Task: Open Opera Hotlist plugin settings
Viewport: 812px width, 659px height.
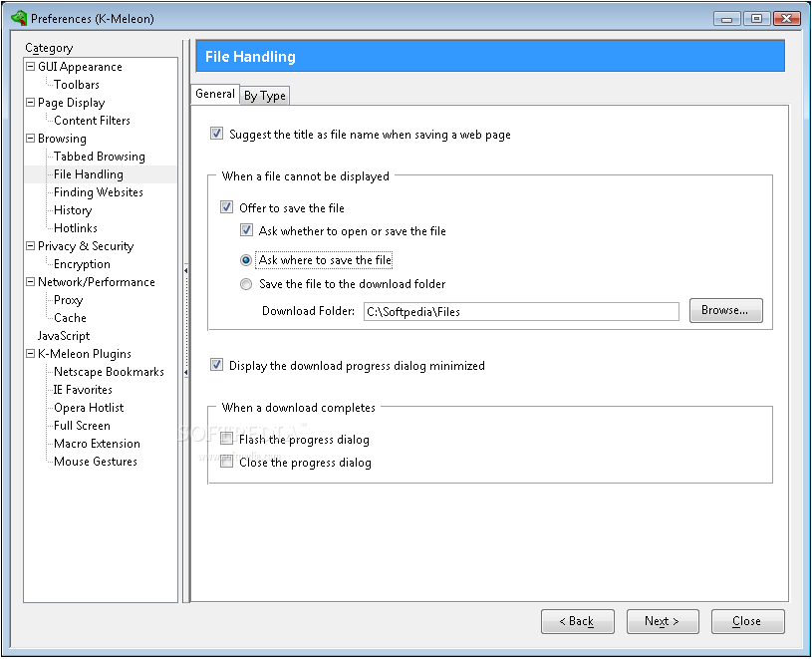Action: (x=89, y=407)
